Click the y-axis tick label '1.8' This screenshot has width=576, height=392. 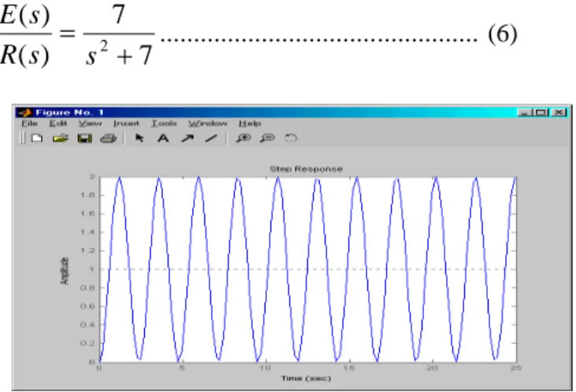(x=88, y=195)
